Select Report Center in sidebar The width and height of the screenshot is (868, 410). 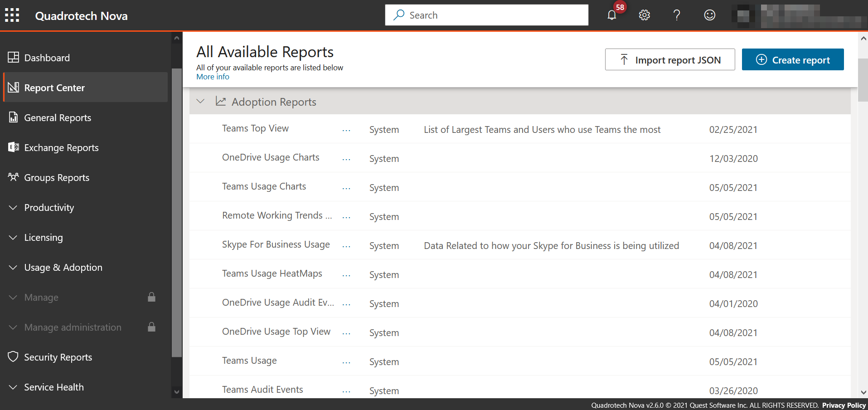(x=85, y=87)
